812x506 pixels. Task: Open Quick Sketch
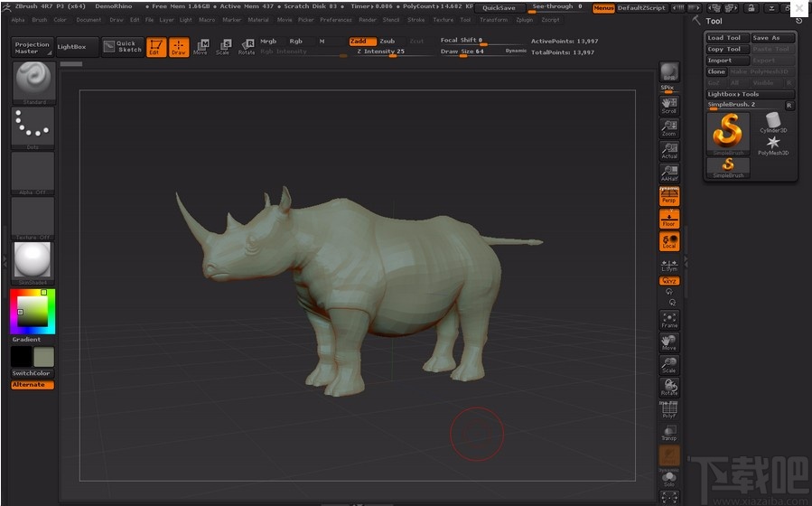(122, 47)
